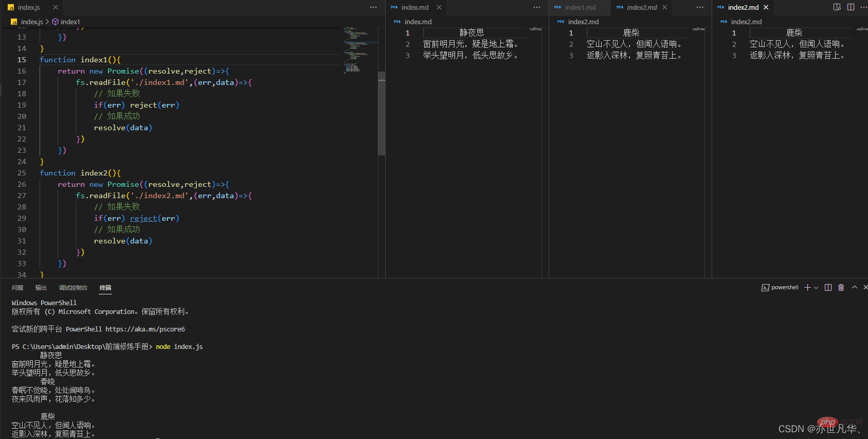The image size is (868, 439).
Task: Close the active index2.md tab
Action: [766, 7]
